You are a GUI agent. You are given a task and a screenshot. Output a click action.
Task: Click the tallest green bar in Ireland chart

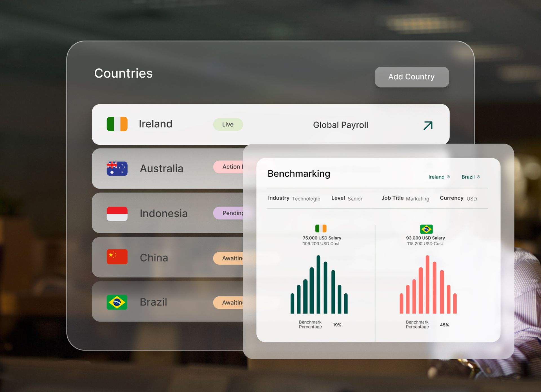(318, 284)
